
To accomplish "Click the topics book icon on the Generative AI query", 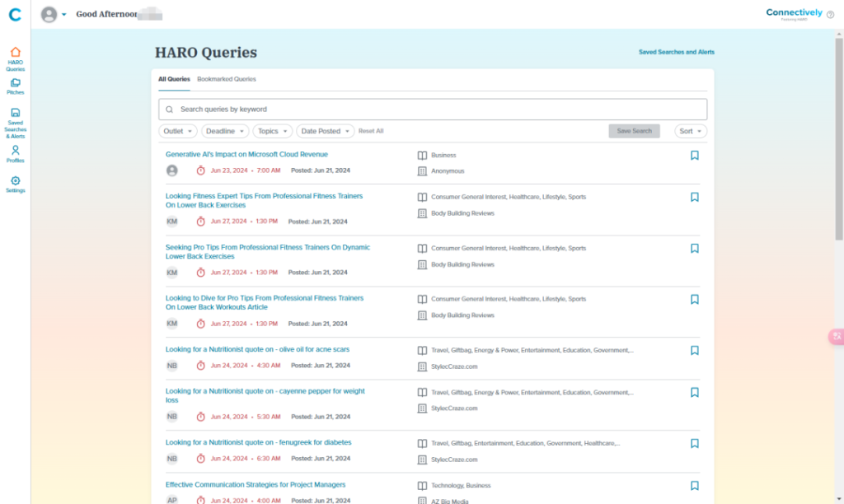I will click(x=423, y=156).
